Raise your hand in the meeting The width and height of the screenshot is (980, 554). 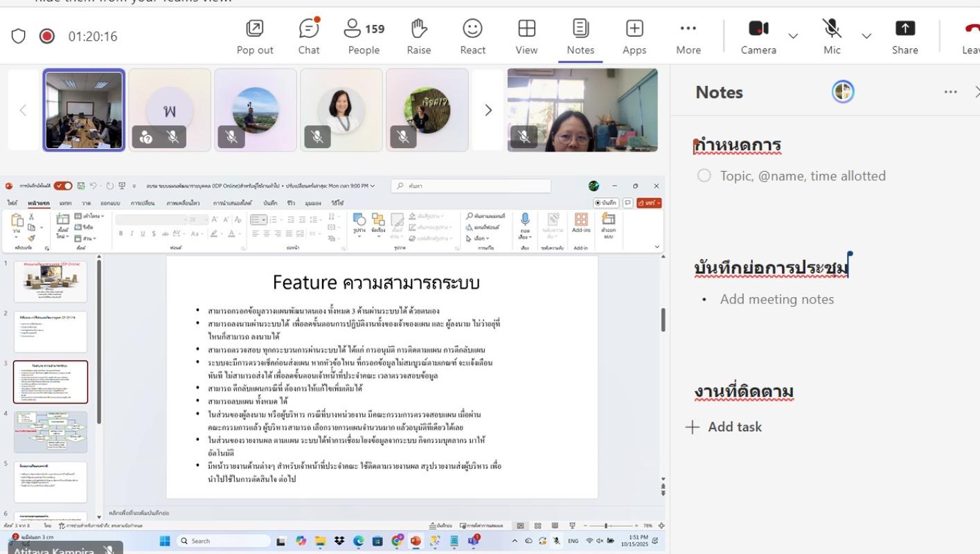click(x=418, y=37)
